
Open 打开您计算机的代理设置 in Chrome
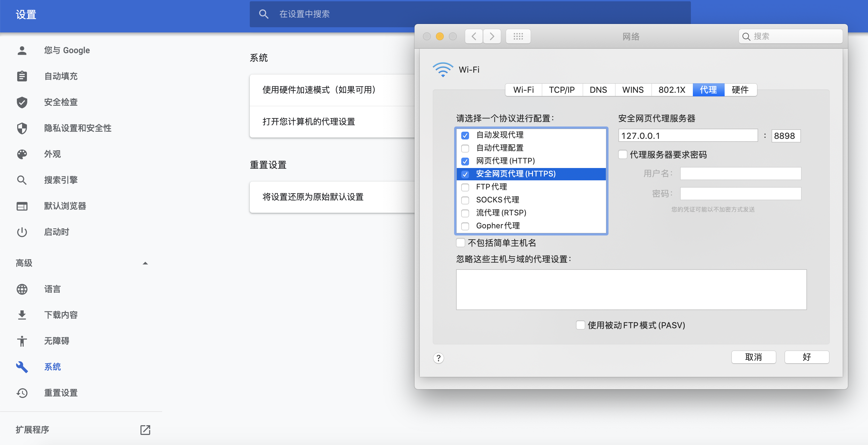[332, 122]
